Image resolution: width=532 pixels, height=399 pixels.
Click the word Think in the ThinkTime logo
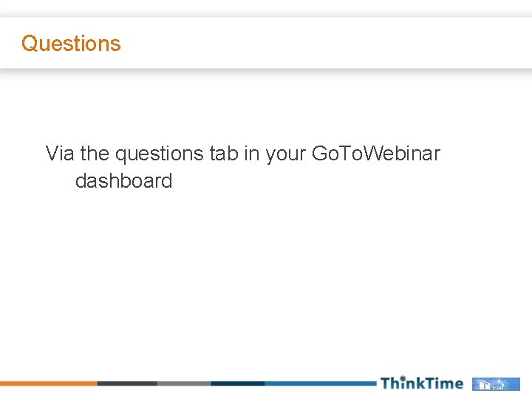coord(401,383)
